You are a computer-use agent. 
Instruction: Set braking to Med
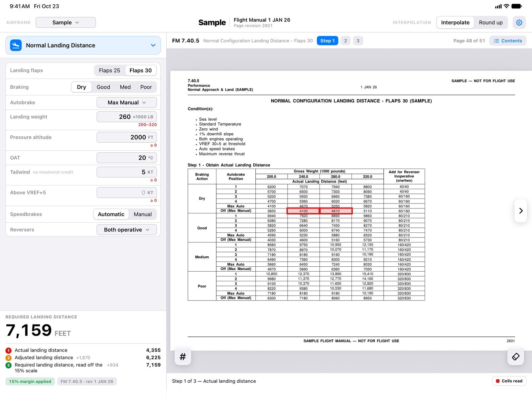(x=125, y=87)
